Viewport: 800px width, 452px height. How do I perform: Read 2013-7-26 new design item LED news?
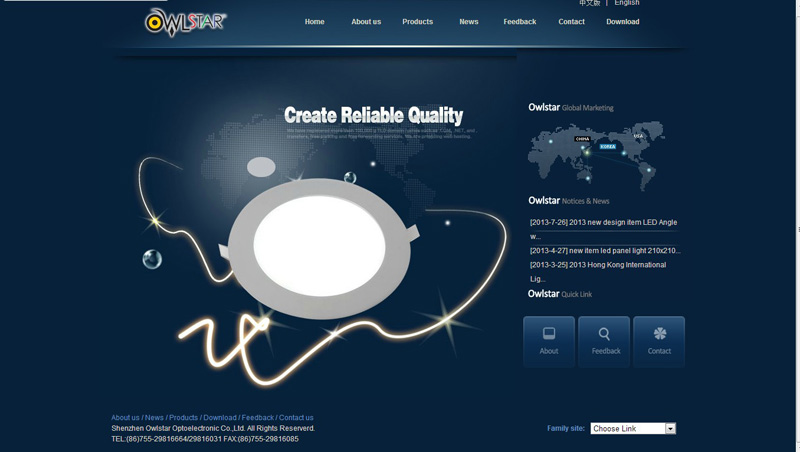604,229
